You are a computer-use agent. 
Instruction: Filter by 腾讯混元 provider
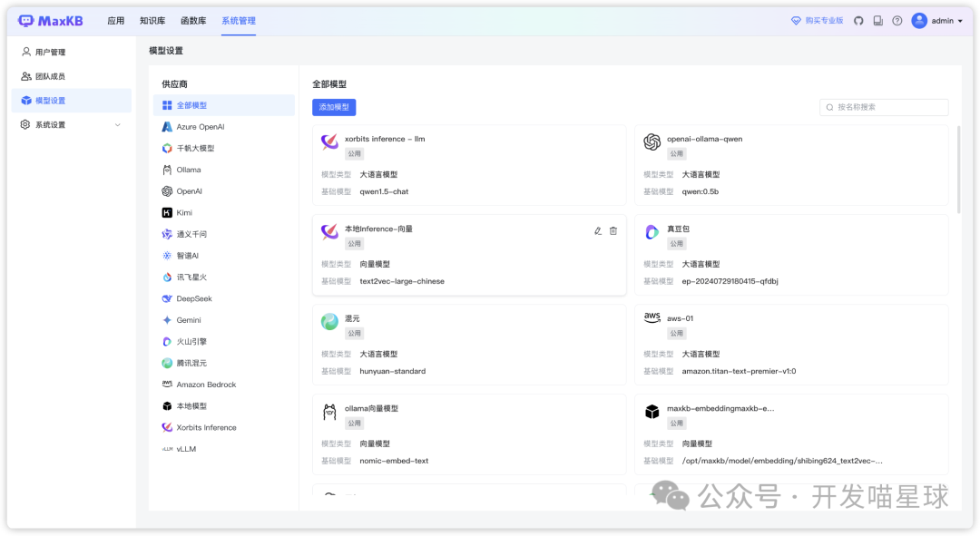224,363
